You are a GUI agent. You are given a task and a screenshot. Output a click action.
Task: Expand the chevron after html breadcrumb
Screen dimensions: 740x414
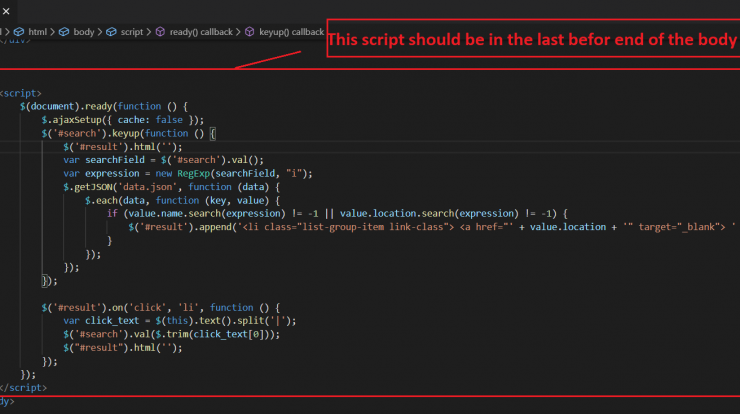point(52,32)
